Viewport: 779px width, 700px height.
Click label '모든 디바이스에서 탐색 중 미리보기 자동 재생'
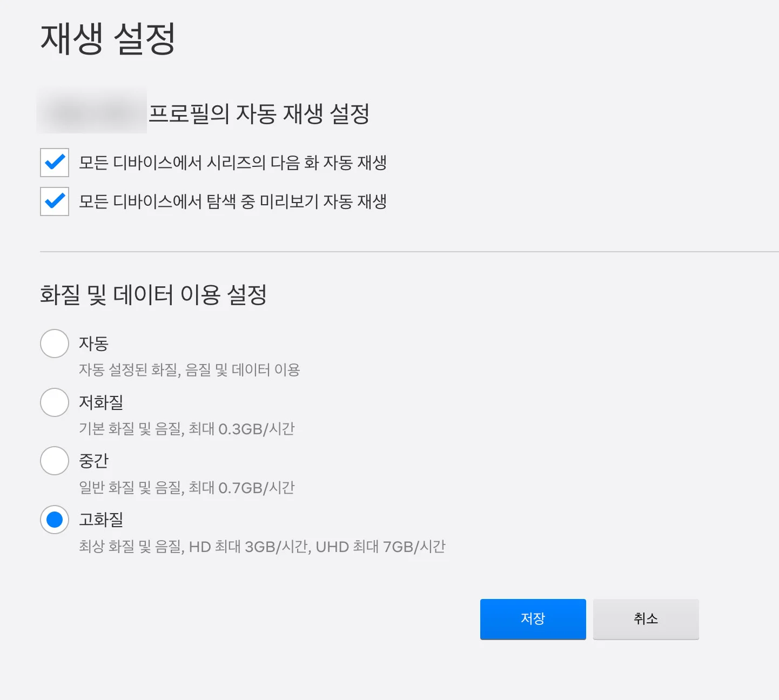point(233,201)
